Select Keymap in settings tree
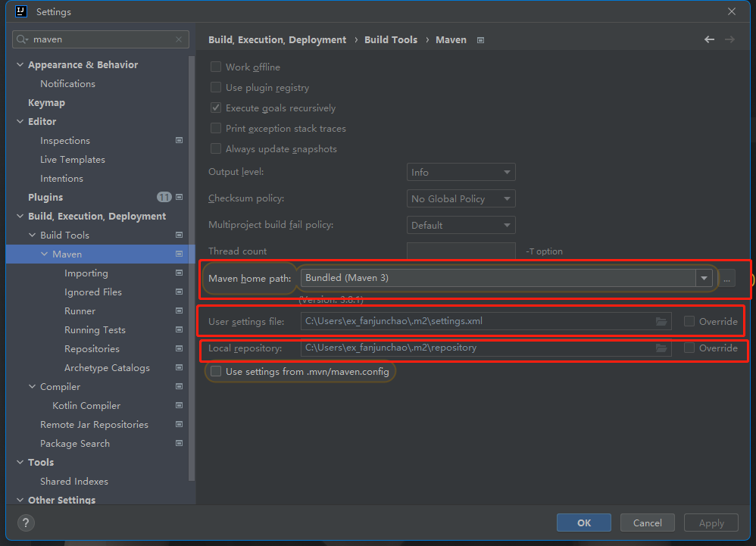The height and width of the screenshot is (546, 756). pyautogui.click(x=46, y=103)
